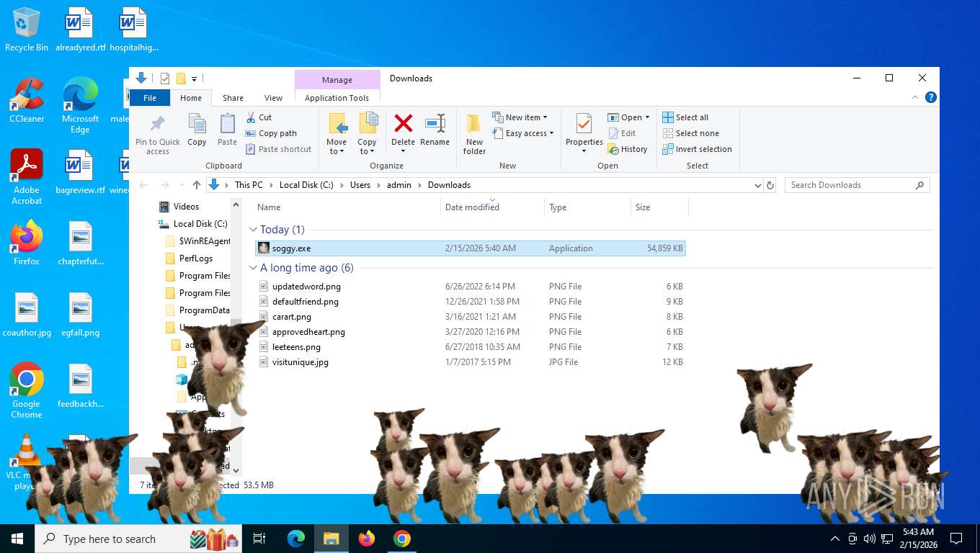Open Application Tools tab
The width and height of the screenshot is (980, 553).
coord(337,98)
